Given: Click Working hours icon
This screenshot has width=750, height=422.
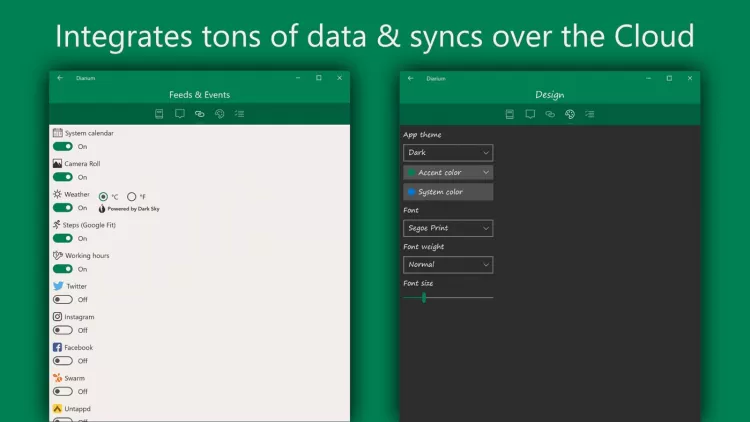Looking at the screenshot, I should pyautogui.click(x=57, y=255).
